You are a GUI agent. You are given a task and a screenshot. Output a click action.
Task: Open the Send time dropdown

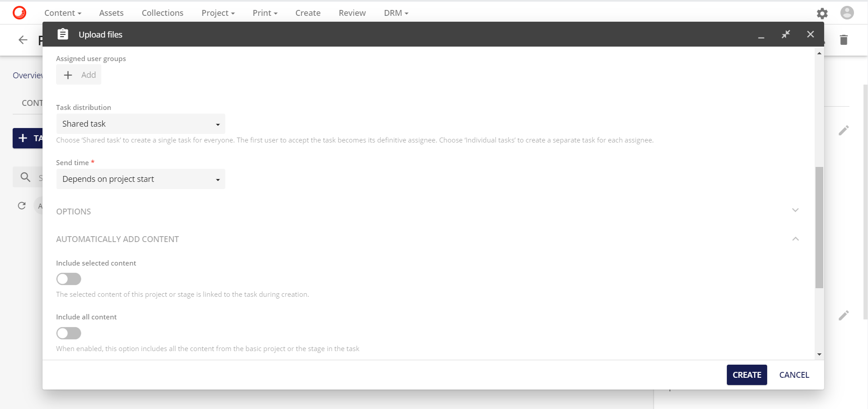tap(140, 179)
